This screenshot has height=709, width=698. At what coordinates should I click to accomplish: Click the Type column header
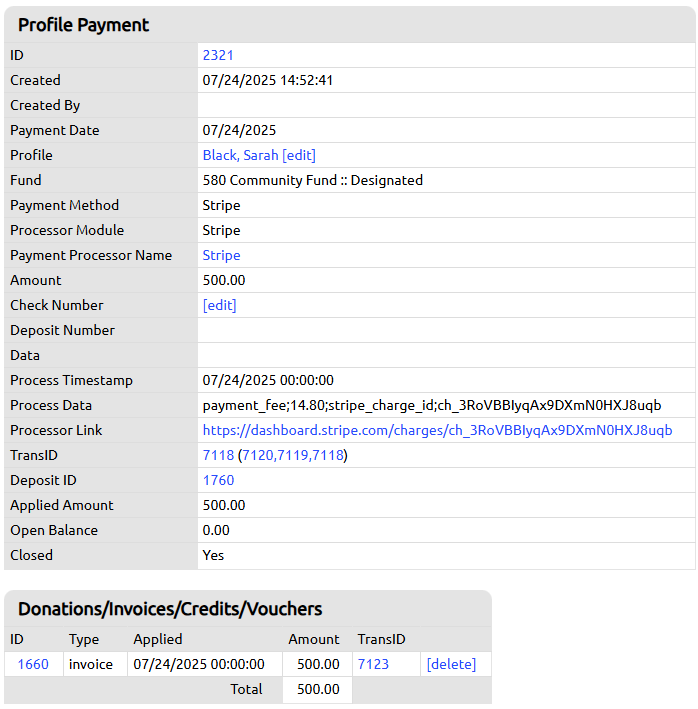(x=84, y=639)
